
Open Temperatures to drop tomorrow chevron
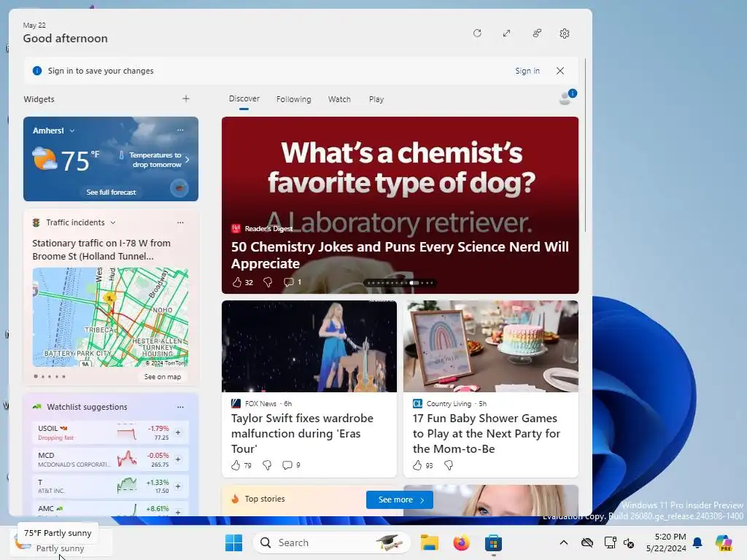[187, 160]
